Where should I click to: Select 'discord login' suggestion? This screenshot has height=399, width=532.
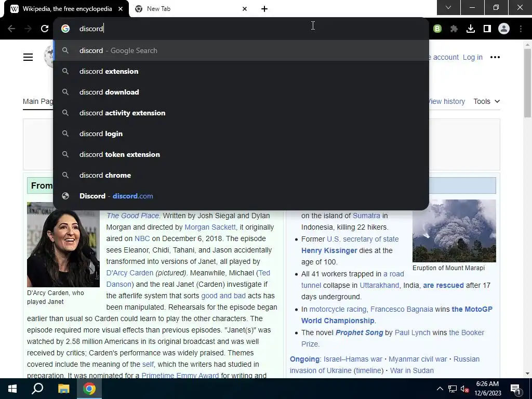[x=241, y=134]
